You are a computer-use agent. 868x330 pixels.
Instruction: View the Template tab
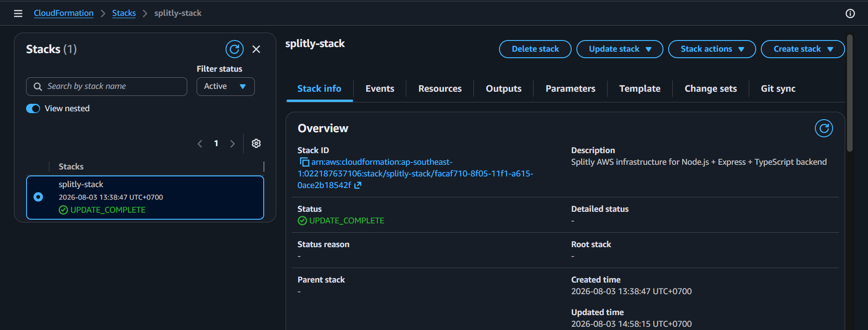click(640, 88)
